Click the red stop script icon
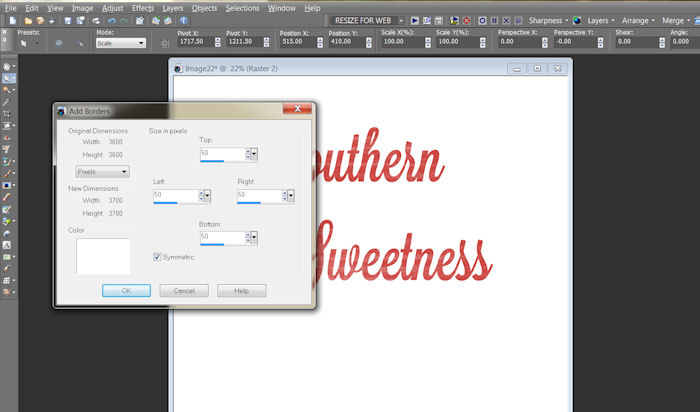This screenshot has height=412, width=700. tap(467, 20)
